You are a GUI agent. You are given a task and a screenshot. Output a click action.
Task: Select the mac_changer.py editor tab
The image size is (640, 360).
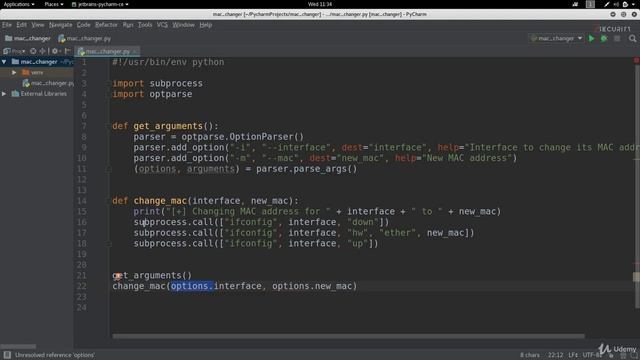(107, 51)
